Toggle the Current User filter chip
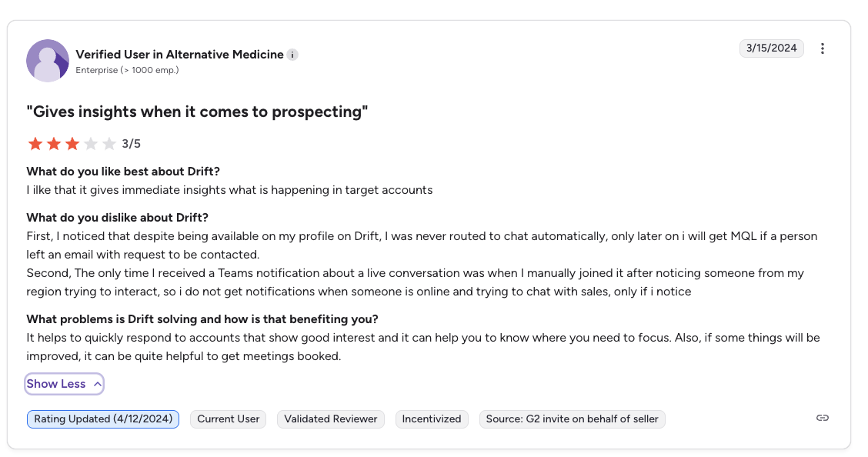 (228, 419)
